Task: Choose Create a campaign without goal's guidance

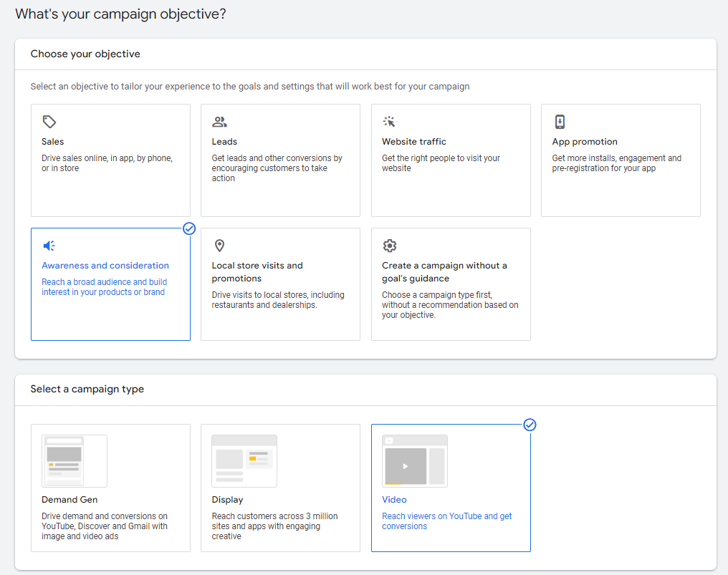Action: coord(444,272)
